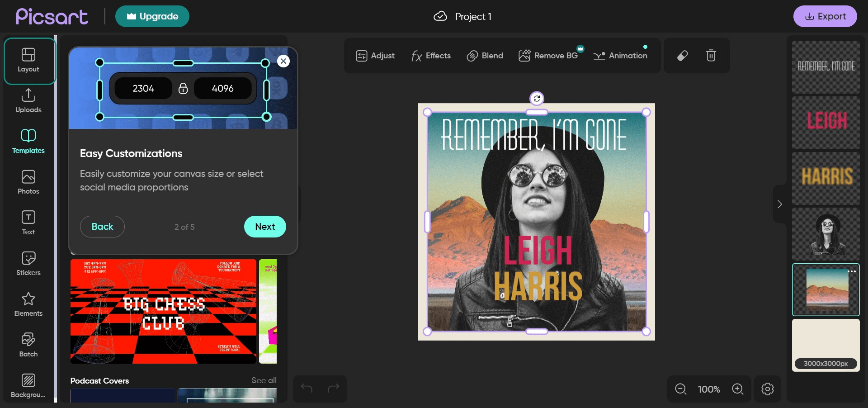Delete the selection using the trash icon
The image size is (868, 408).
(x=711, y=56)
